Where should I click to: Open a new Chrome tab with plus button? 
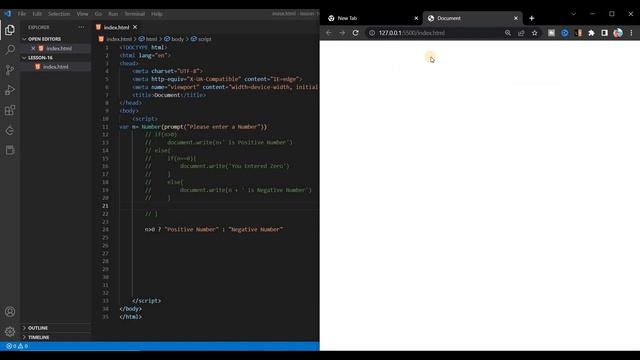click(x=531, y=18)
